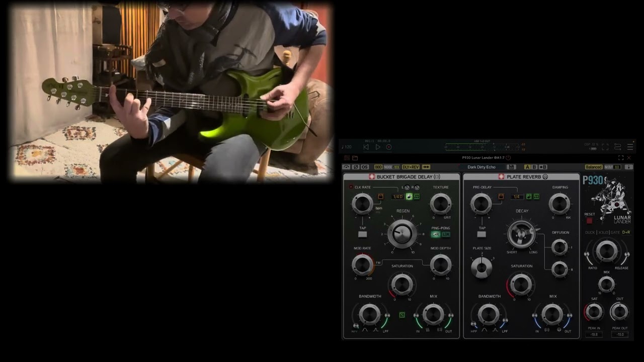
Task: Click the save preset floppy icon
Action: (x=511, y=167)
